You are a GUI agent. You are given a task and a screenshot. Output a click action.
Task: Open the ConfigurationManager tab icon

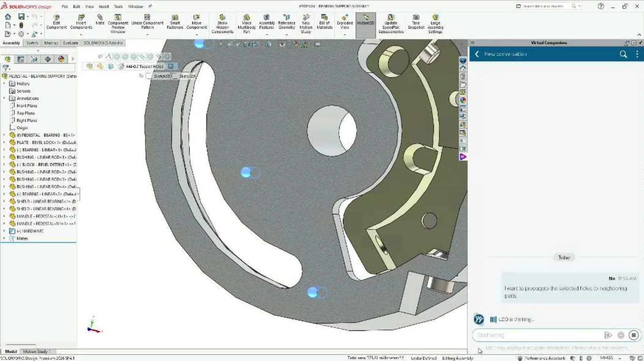34,59
